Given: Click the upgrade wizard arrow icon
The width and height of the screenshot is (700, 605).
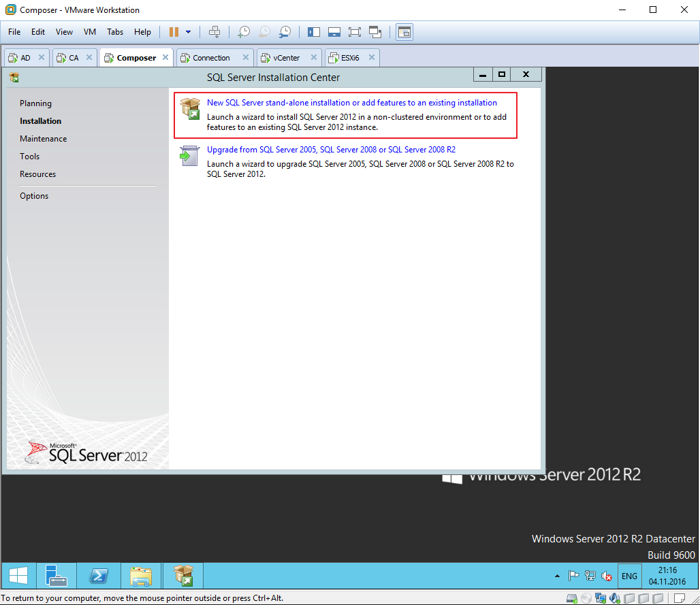Looking at the screenshot, I should click(190, 156).
